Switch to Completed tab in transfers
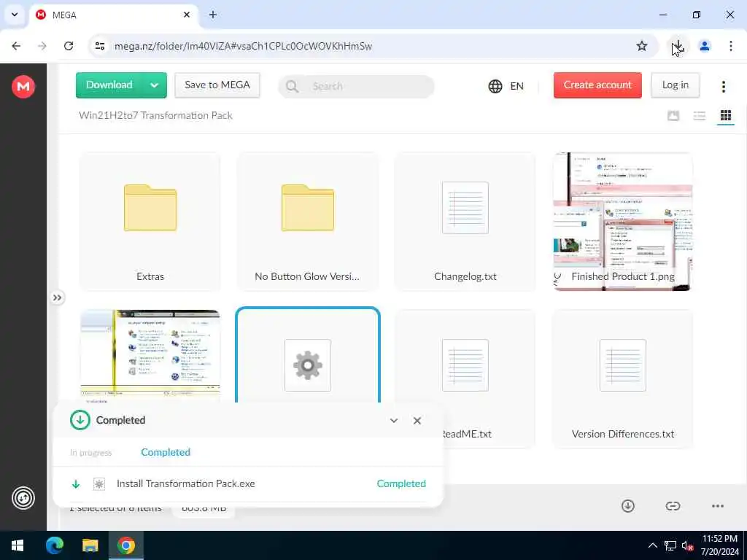747x560 pixels. coord(166,452)
